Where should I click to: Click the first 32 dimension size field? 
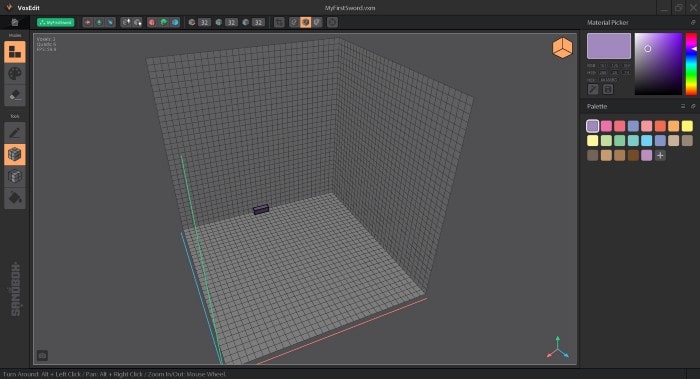tap(204, 22)
